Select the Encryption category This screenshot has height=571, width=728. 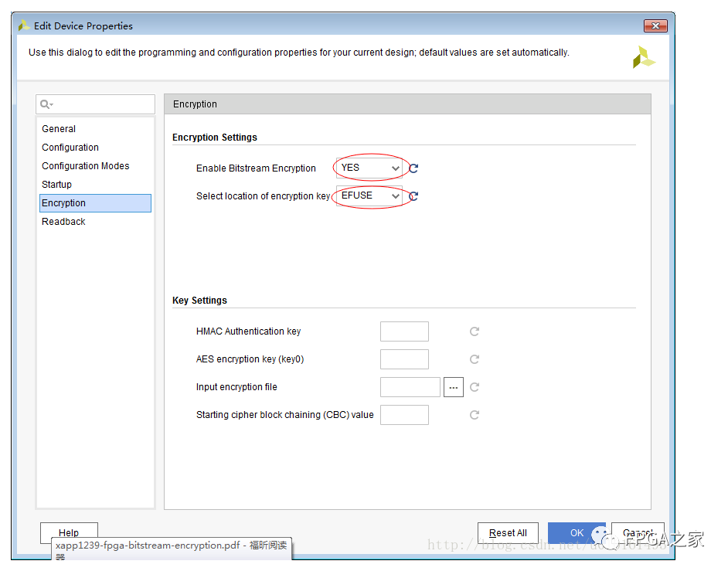pos(95,203)
